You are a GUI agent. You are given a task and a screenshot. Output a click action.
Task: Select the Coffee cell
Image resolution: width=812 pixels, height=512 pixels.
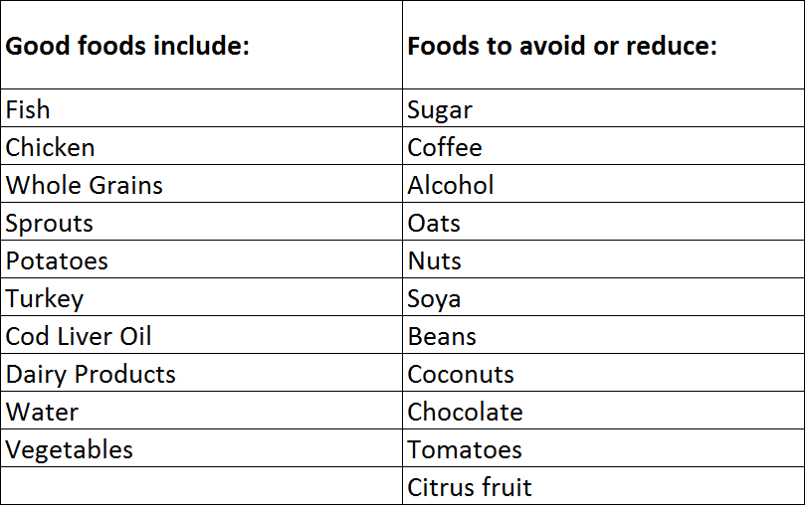(x=603, y=146)
